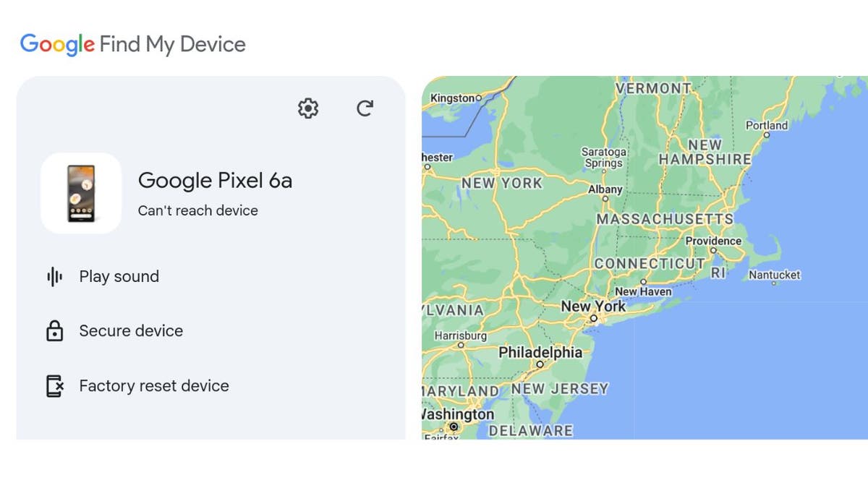Screen dimensions: 868x488
Task: Refresh the device location
Action: [x=365, y=107]
